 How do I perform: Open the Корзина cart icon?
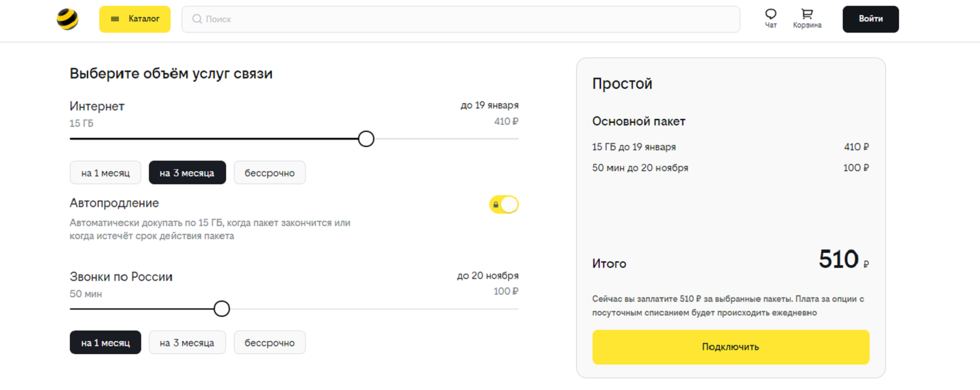[808, 14]
